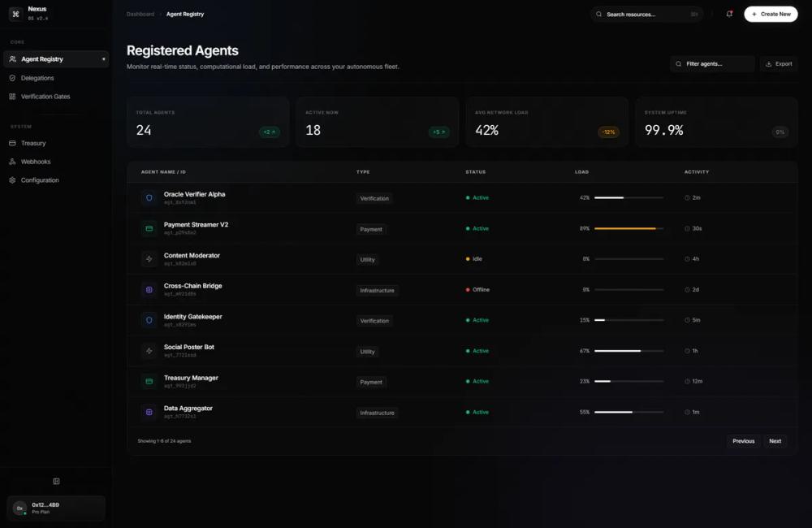Click Oracle Verifier Alpha's Verification tag
812x528 pixels.
[x=374, y=198]
